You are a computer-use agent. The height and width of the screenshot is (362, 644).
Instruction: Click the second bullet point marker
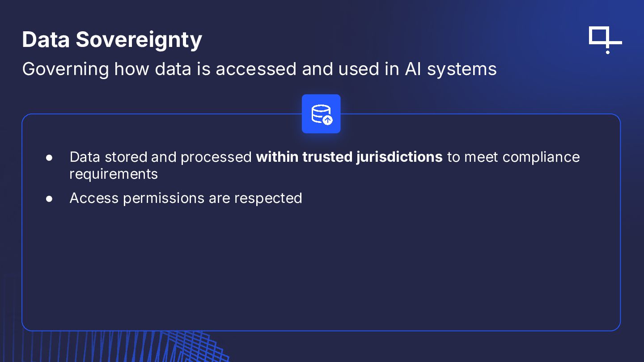pos(49,198)
